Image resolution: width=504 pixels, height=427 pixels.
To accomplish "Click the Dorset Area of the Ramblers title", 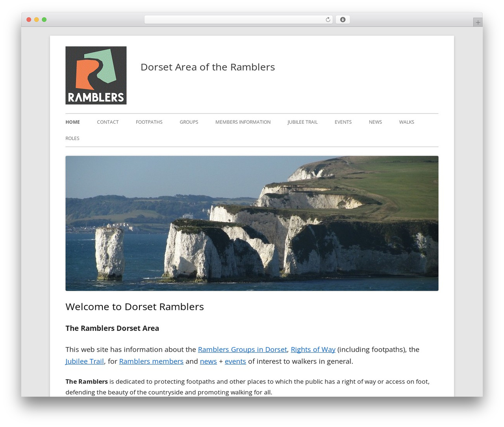I will 208,67.
